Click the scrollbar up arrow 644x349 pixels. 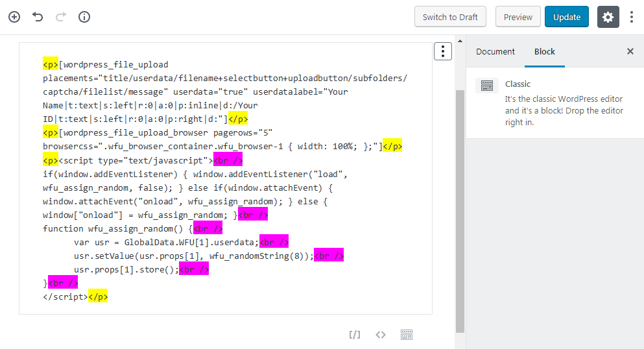(460, 41)
